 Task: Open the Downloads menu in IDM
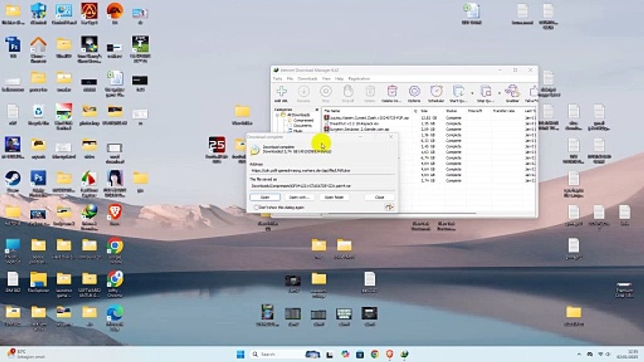(x=307, y=79)
